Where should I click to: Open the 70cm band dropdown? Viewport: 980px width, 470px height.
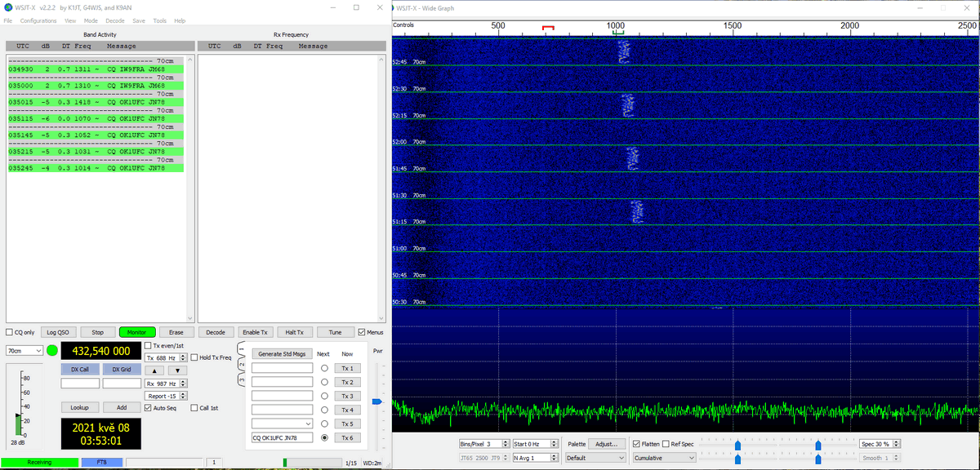point(24,351)
